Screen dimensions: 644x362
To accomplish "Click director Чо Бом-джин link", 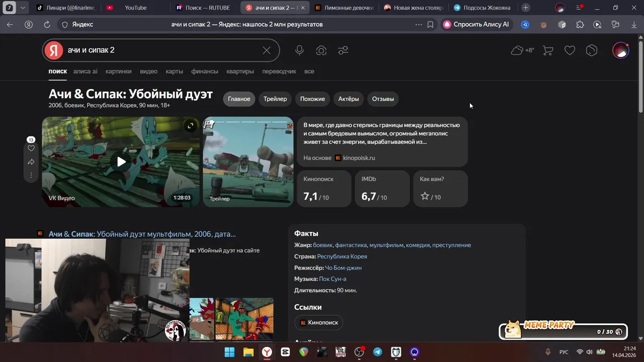I will [x=343, y=268].
